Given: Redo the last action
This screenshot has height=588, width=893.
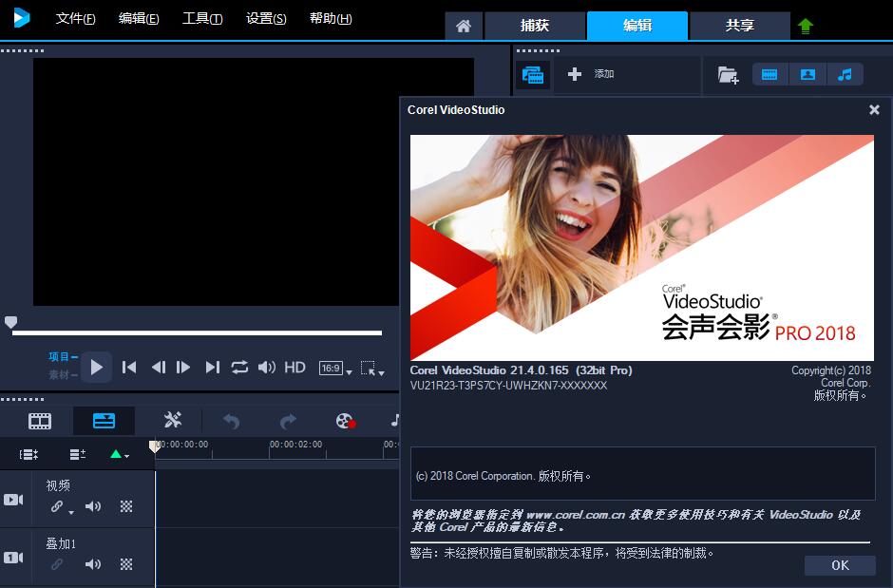Looking at the screenshot, I should (289, 421).
